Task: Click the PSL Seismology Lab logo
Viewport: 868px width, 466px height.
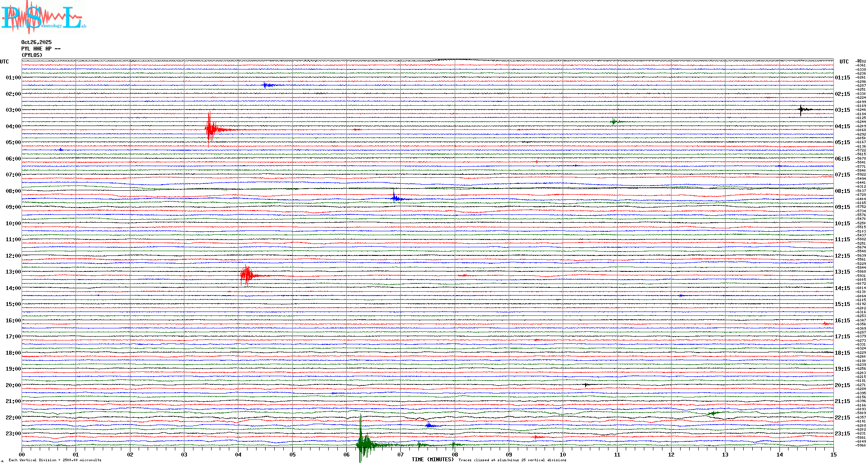Action: (43, 17)
